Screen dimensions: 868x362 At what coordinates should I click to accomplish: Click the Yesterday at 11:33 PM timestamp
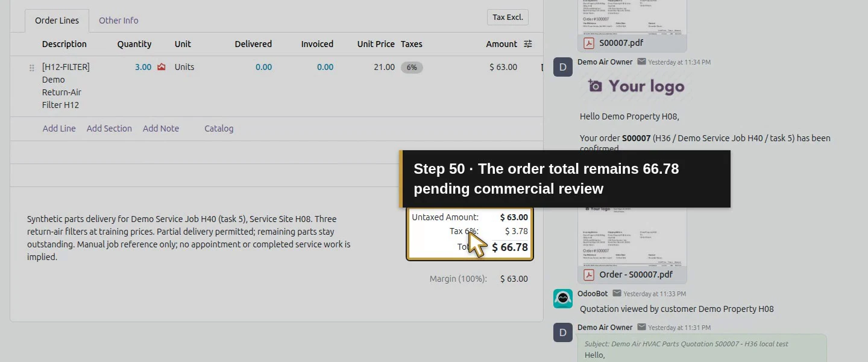pos(655,294)
